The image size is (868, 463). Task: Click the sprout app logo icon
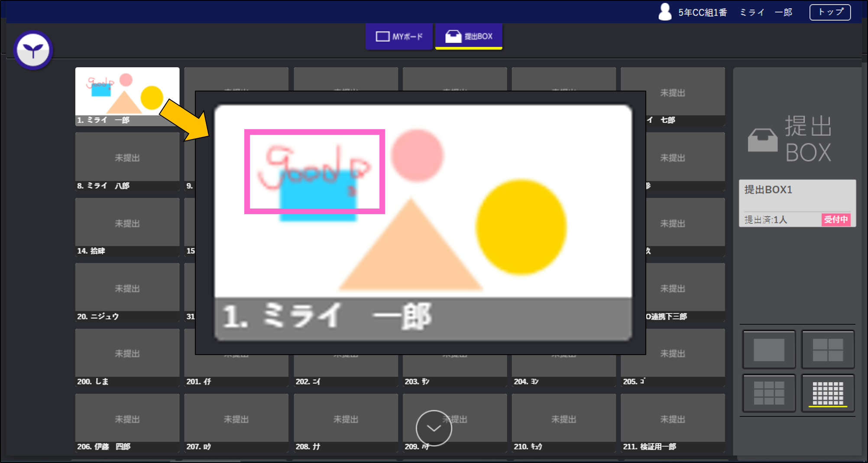click(x=33, y=49)
